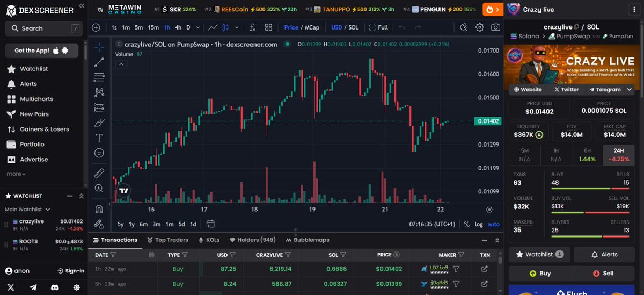Open the Bubblemaps tab
Screen dimensions: 644x295
307,240
